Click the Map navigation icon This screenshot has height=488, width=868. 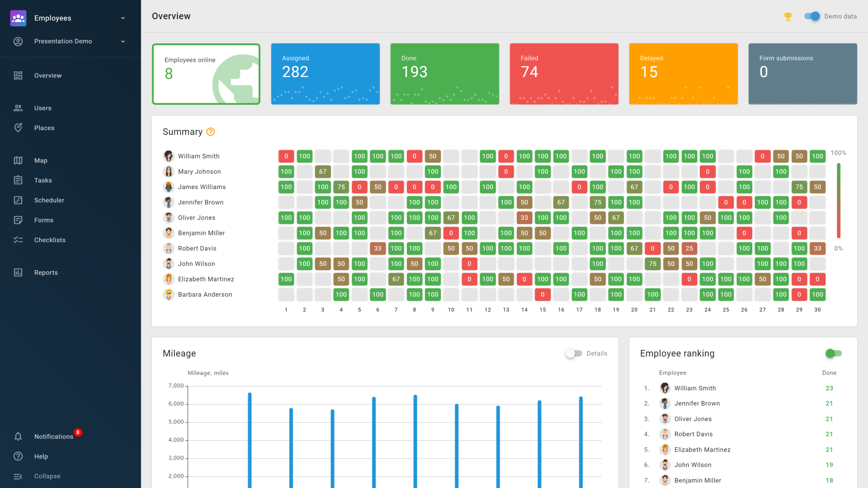[x=18, y=160]
